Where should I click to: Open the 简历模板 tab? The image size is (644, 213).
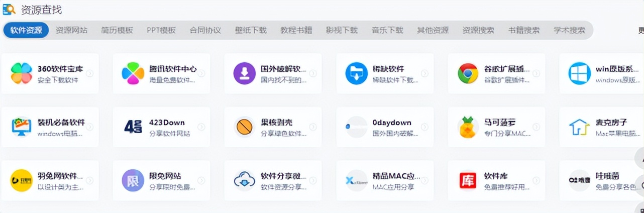pyautogui.click(x=117, y=30)
